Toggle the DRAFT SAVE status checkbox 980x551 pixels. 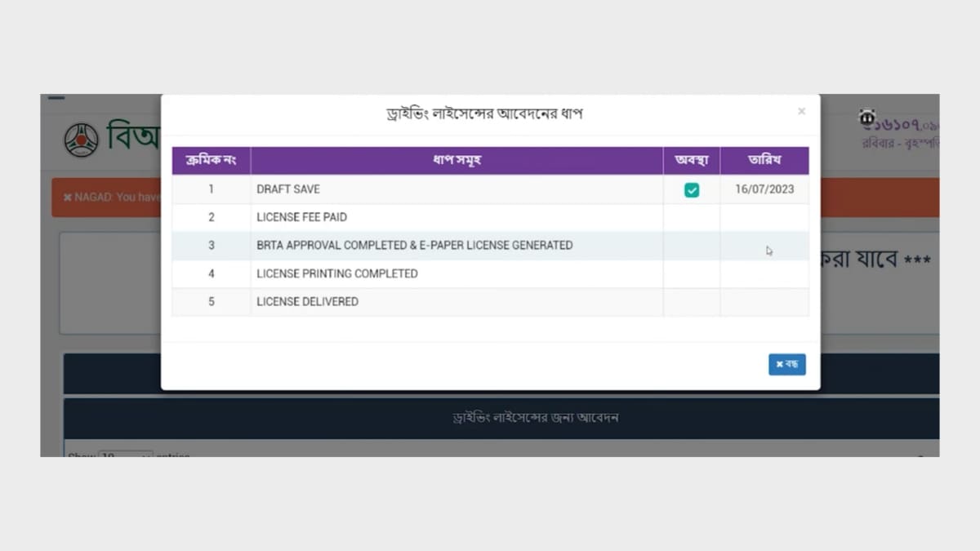(692, 189)
